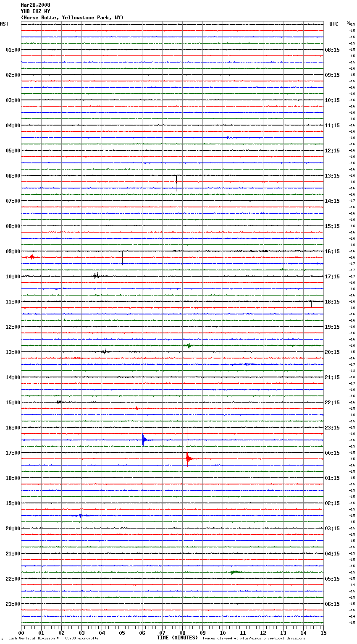Click the 19:00 MST time label

13,503
